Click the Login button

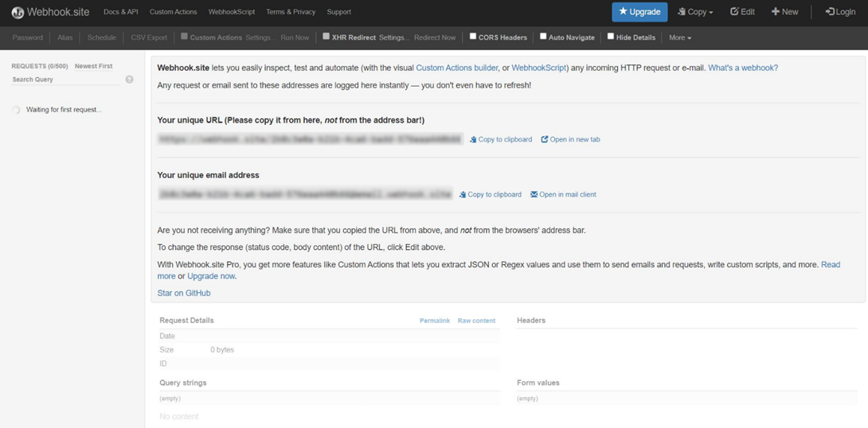pos(840,12)
